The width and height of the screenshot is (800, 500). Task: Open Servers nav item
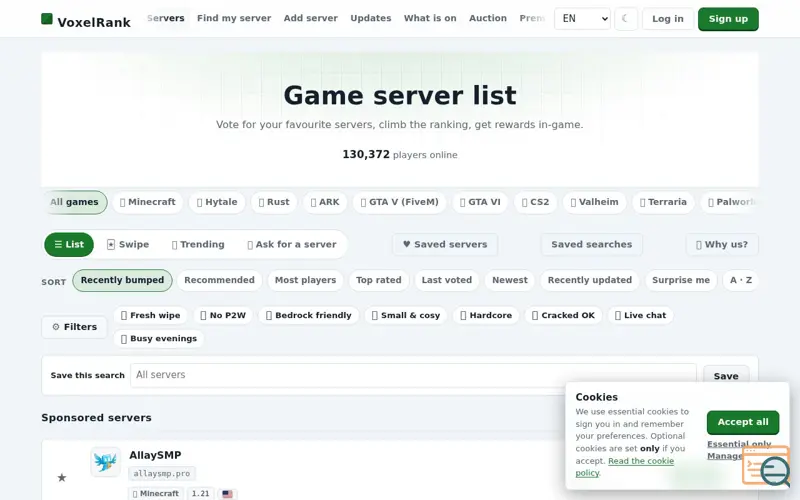[x=166, y=18]
